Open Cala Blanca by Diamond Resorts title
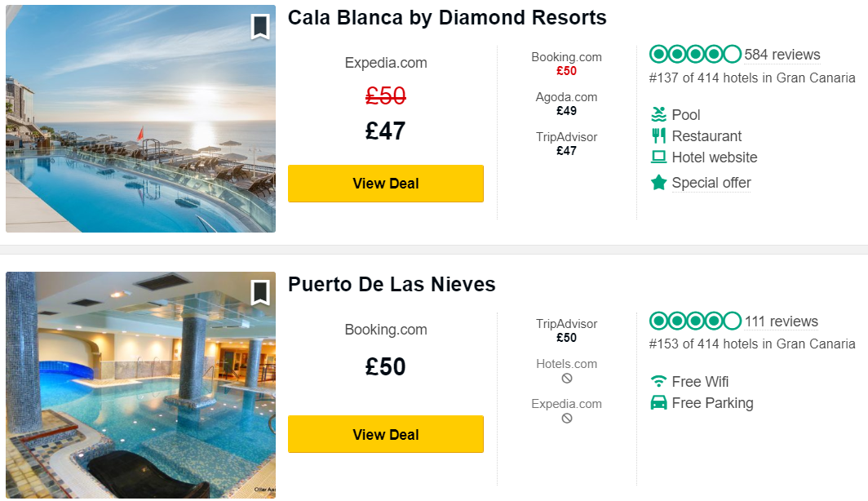 (x=447, y=18)
